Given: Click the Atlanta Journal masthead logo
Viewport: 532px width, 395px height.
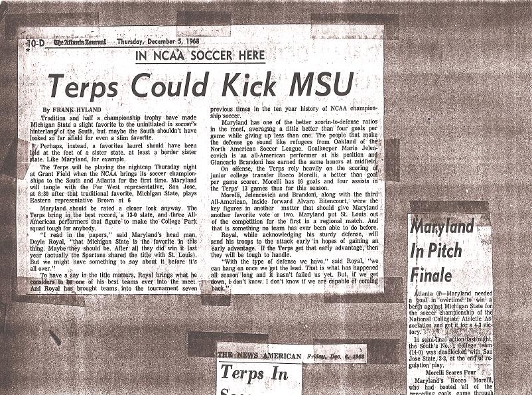Looking at the screenshot, I should tap(80, 42).
